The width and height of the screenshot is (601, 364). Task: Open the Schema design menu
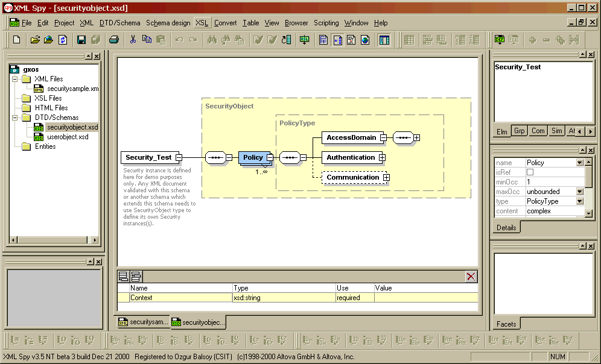168,23
